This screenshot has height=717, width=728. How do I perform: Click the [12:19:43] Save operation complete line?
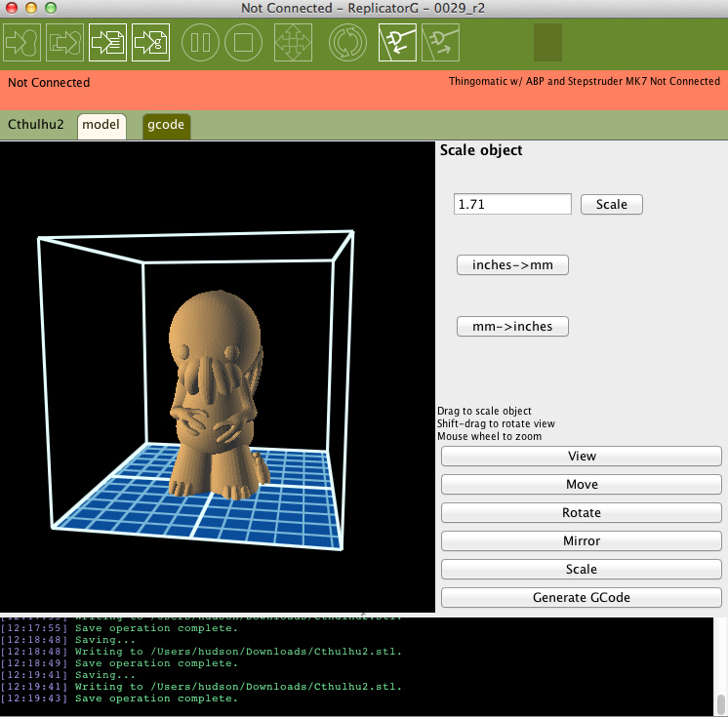(x=119, y=698)
